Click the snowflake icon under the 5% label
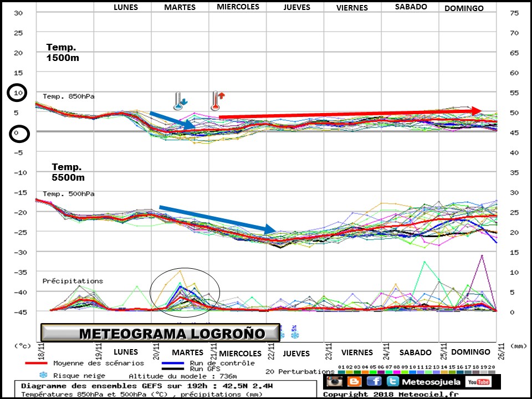 [x=295, y=336]
